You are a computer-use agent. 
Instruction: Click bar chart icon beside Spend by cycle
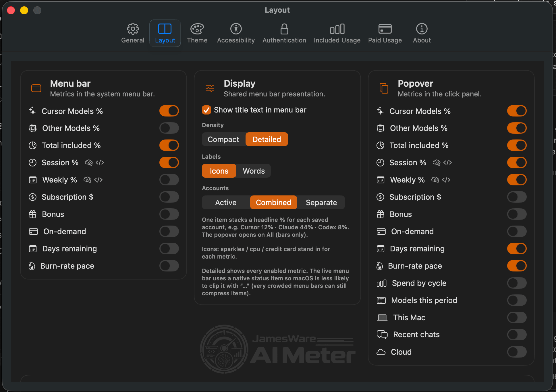click(382, 283)
